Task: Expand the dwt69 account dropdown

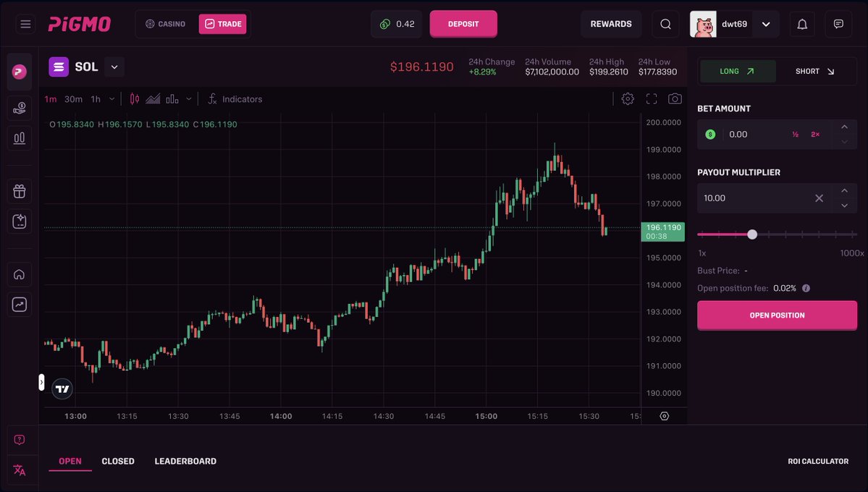Action: [766, 25]
